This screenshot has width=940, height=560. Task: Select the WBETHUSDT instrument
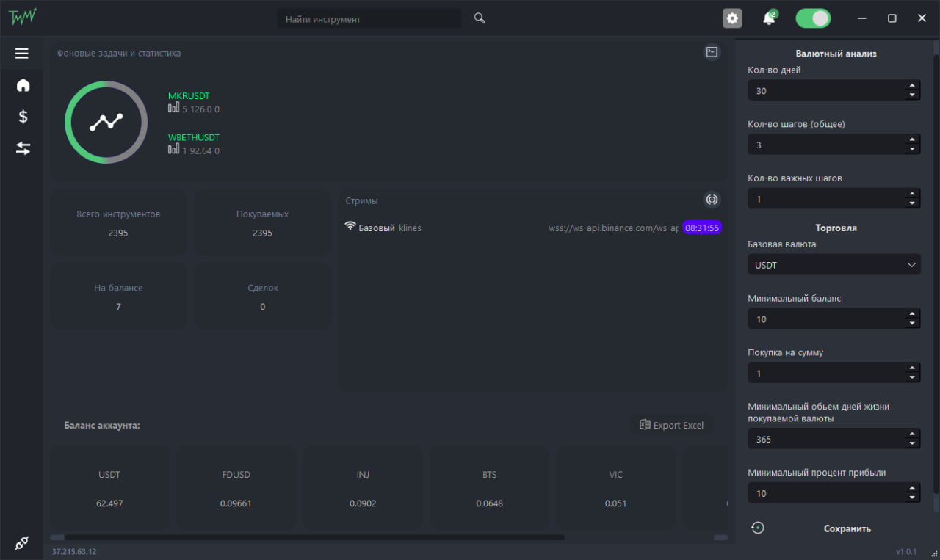[x=194, y=137]
